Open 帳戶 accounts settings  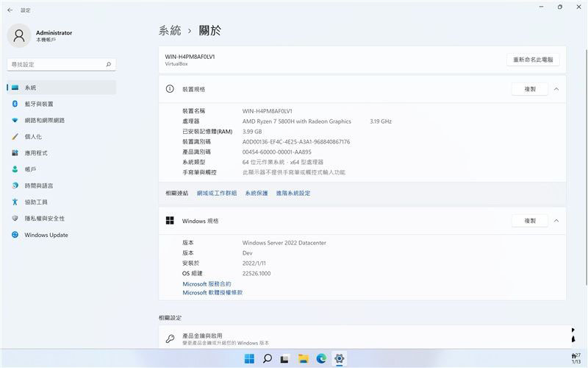[30, 169]
